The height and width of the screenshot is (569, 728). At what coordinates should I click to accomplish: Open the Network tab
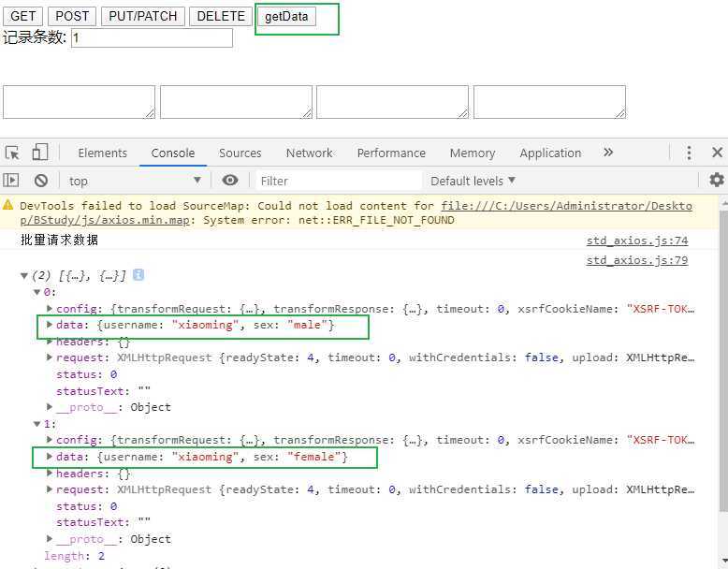click(x=309, y=153)
